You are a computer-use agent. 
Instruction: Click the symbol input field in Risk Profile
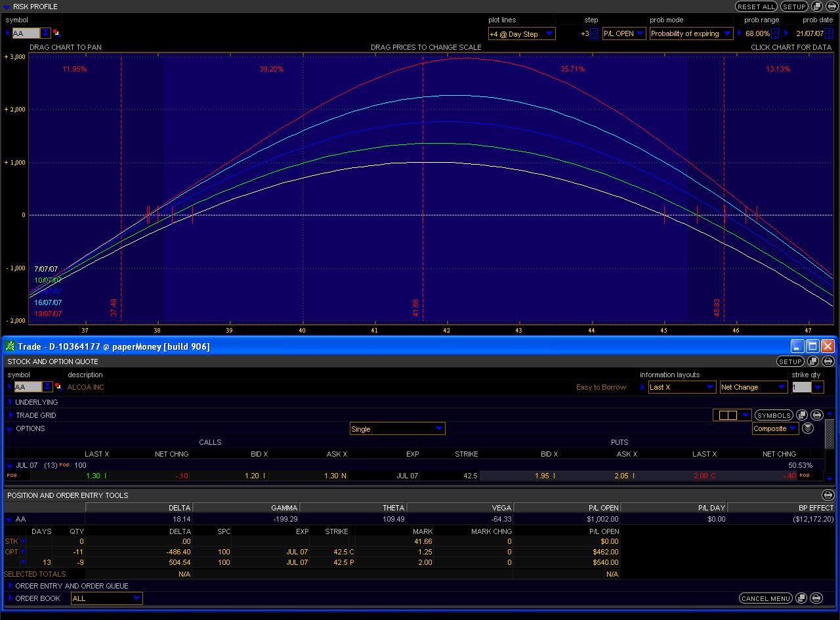point(26,33)
